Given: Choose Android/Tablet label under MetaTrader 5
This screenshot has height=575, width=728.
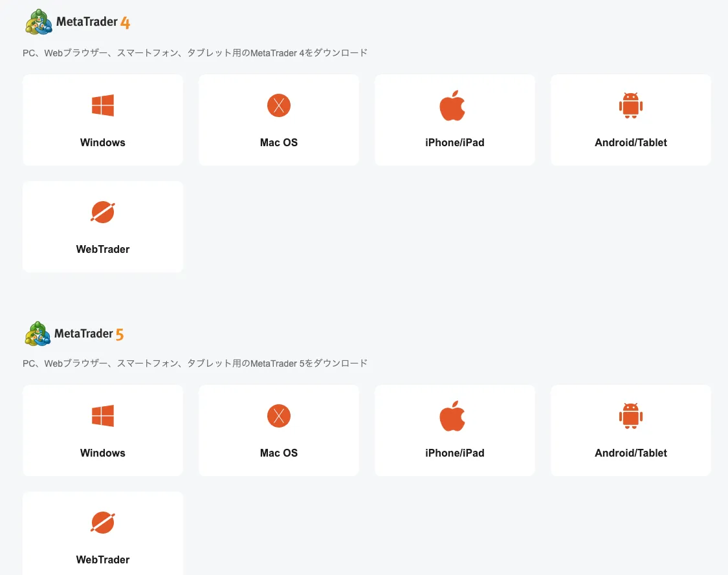Looking at the screenshot, I should 630,453.
